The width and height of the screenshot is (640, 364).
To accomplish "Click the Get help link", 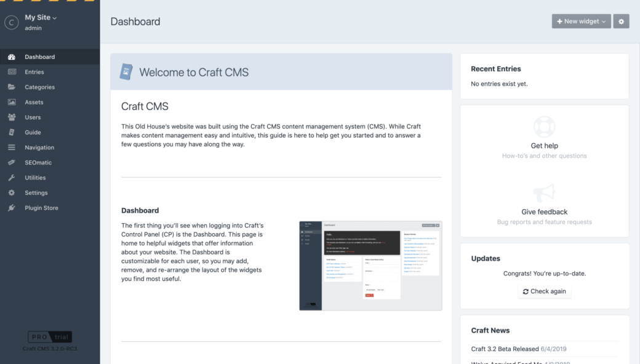I will click(x=544, y=146).
